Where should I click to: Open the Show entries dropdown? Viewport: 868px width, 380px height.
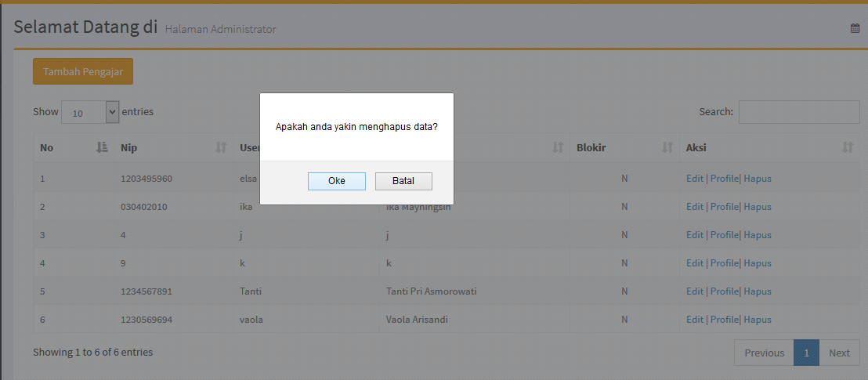pos(89,112)
